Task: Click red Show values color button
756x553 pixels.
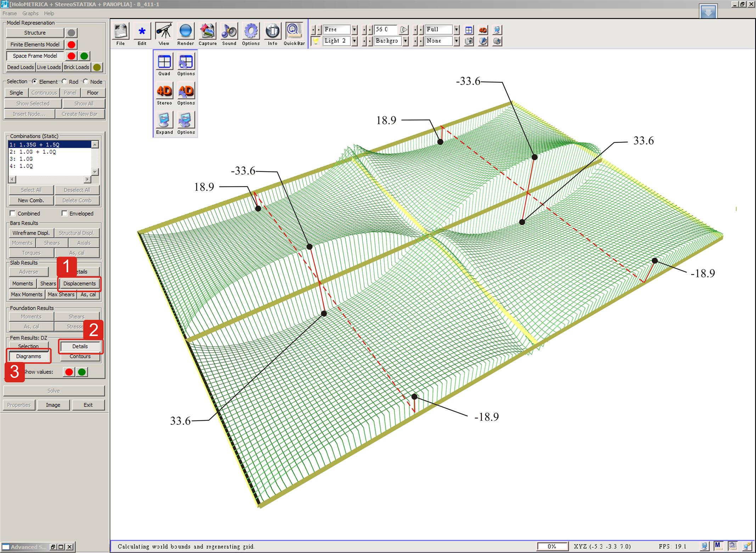Action: point(69,372)
